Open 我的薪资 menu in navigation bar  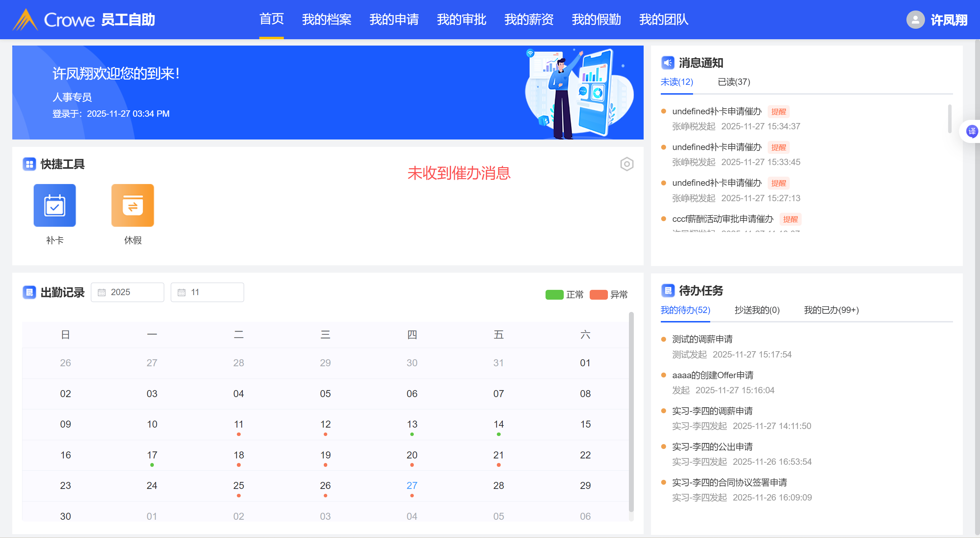pos(529,20)
